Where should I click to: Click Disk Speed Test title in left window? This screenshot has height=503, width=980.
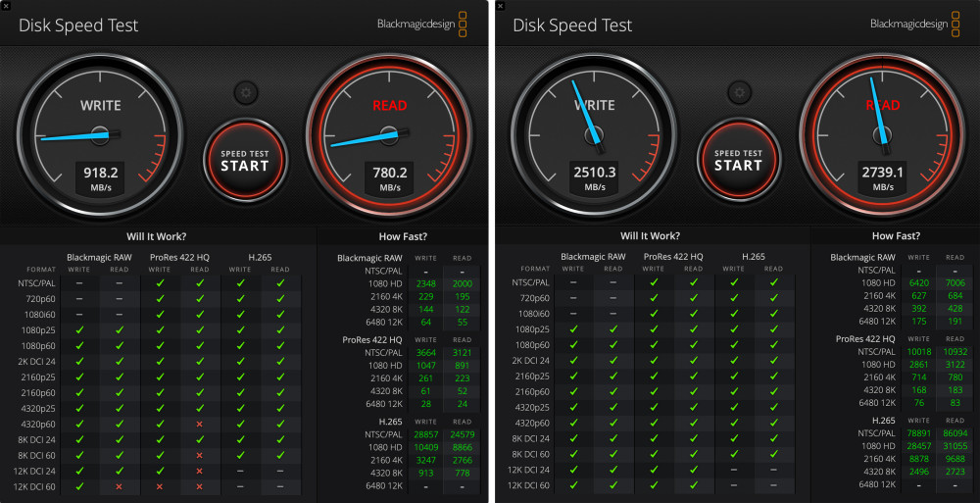(x=78, y=25)
